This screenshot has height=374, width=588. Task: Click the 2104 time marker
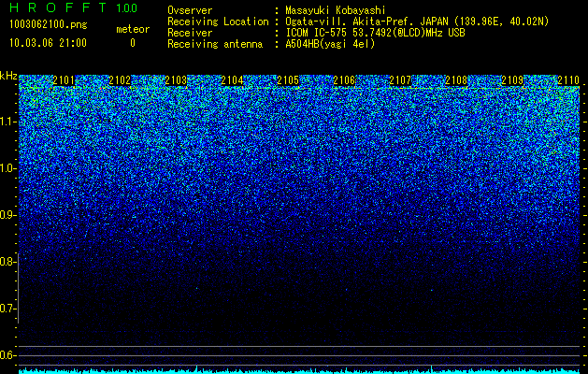point(232,80)
